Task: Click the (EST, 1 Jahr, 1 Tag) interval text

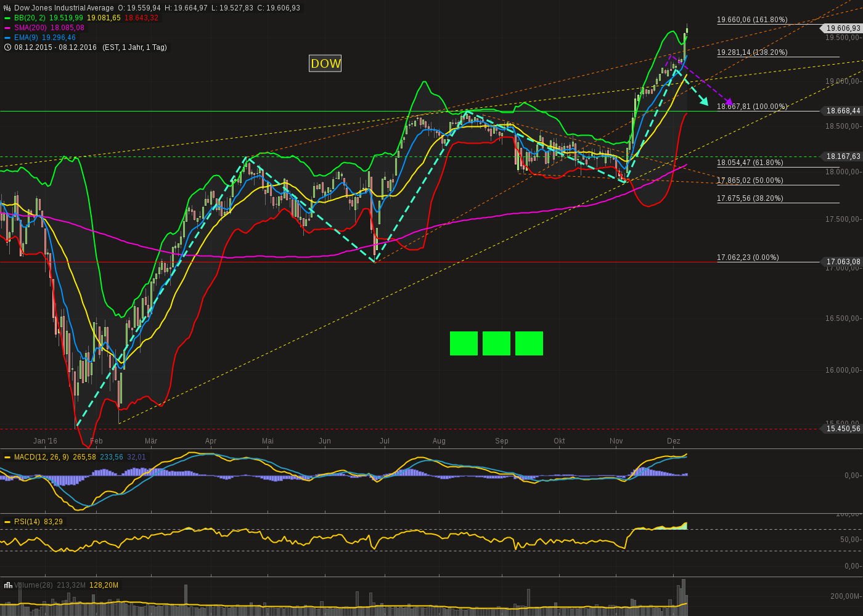Action: (134, 47)
